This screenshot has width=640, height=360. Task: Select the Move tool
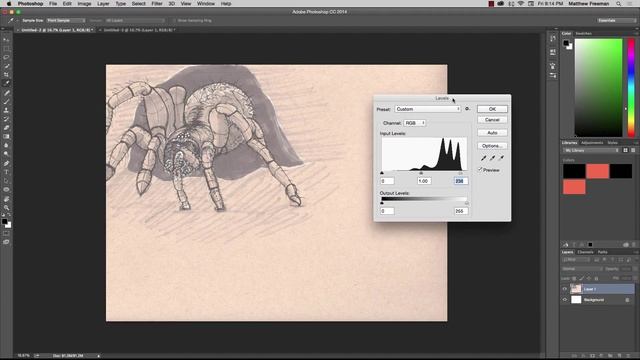(6, 40)
